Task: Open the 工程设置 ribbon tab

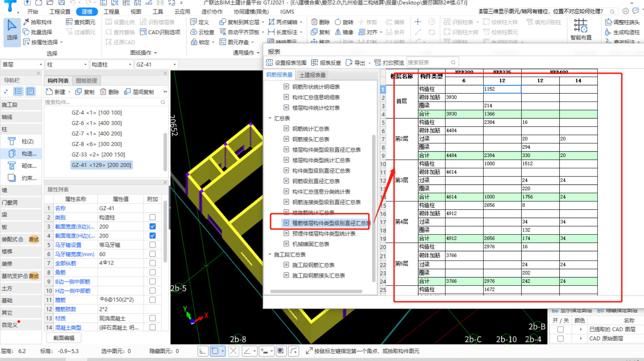Action: pyautogui.click(x=60, y=12)
